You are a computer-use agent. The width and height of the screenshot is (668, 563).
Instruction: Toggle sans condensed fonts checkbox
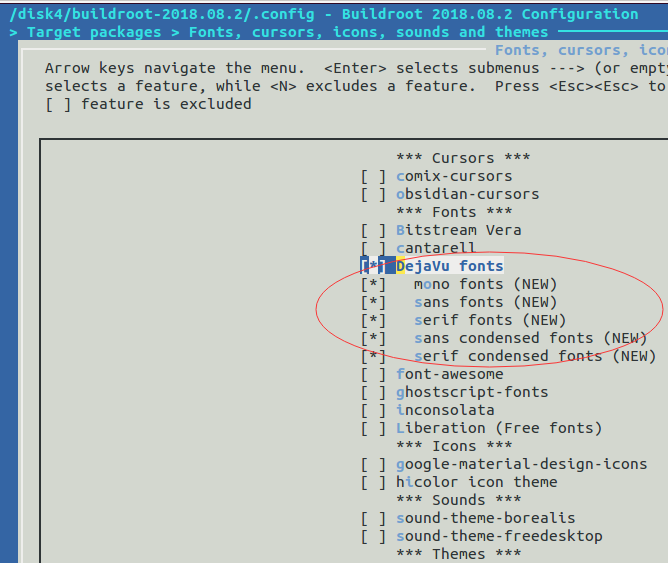[373, 338]
